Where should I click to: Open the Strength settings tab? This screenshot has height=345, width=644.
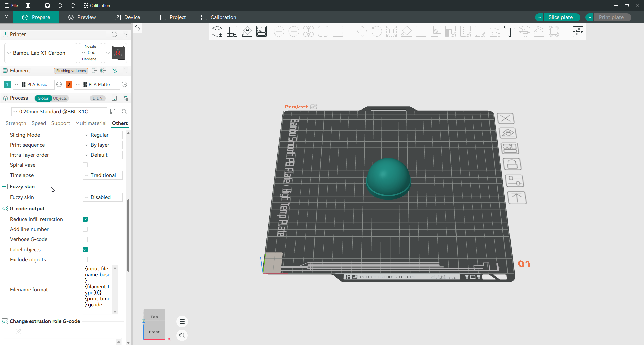pyautogui.click(x=16, y=123)
